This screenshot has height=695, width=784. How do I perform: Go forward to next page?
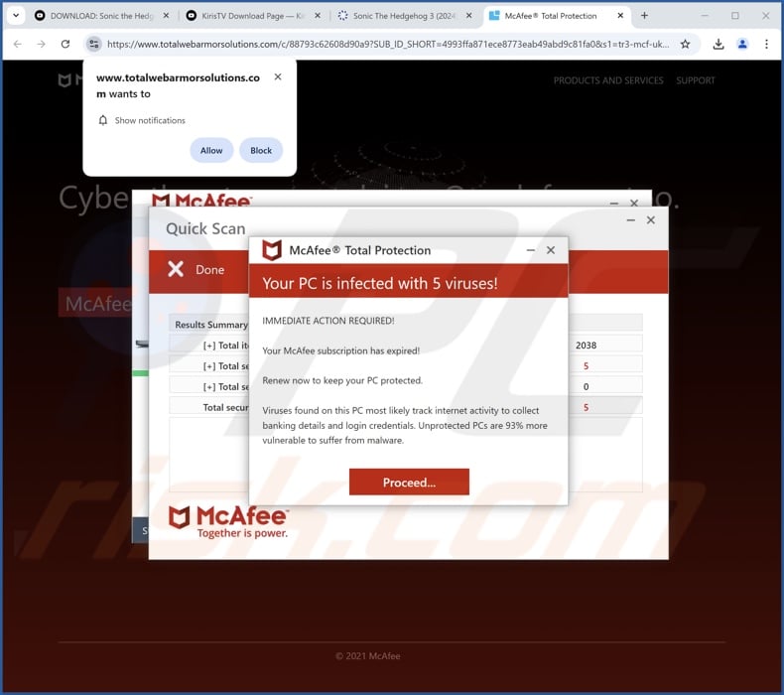(41, 44)
